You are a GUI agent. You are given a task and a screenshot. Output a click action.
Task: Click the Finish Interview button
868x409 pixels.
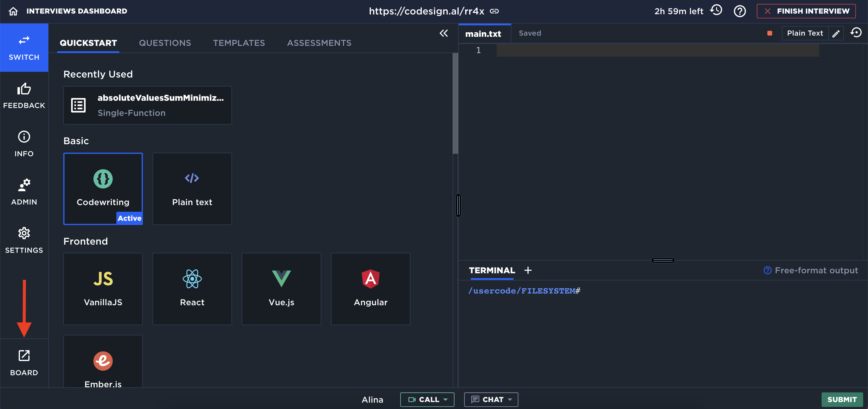point(806,11)
